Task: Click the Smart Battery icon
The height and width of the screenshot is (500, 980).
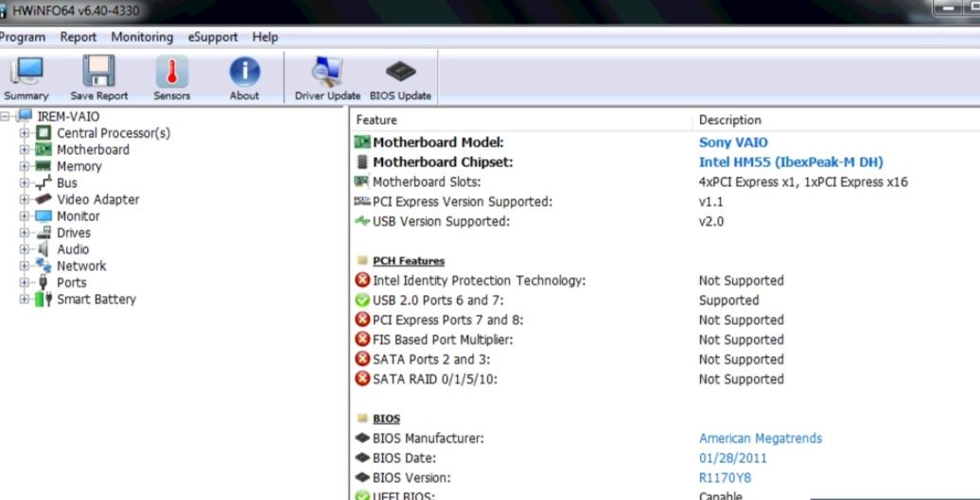Action: click(44, 299)
